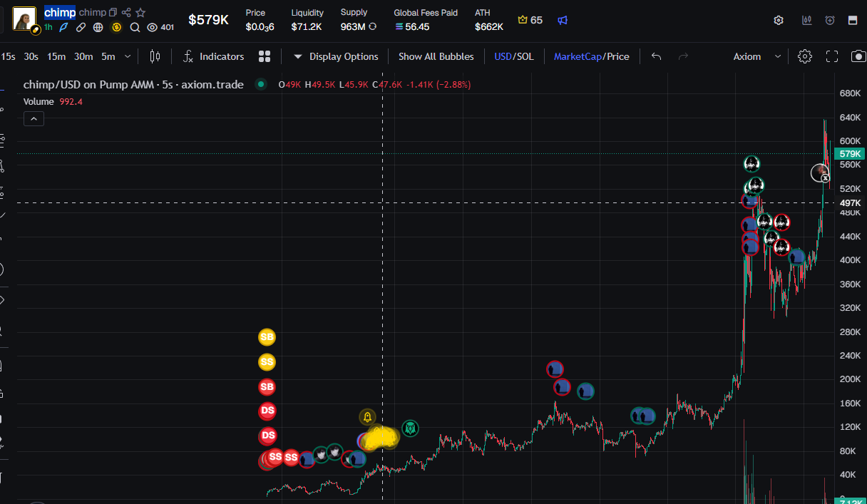Open the chart toolbar gear settings
This screenshot has height=504, width=867.
(x=805, y=56)
